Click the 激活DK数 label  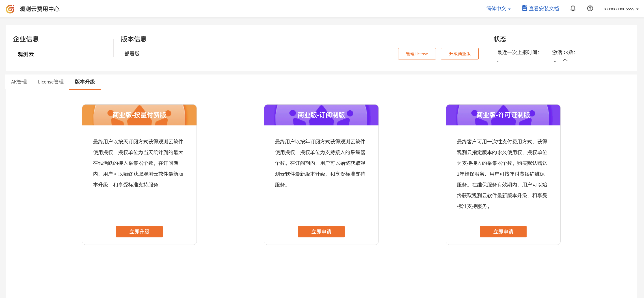[x=564, y=52]
